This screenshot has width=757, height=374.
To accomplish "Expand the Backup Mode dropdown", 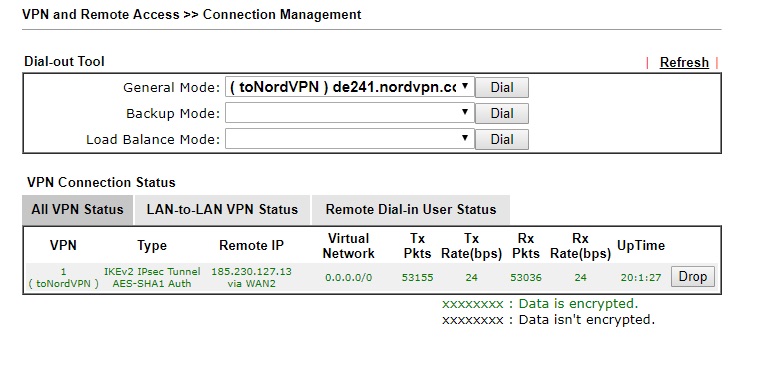I will click(x=350, y=113).
